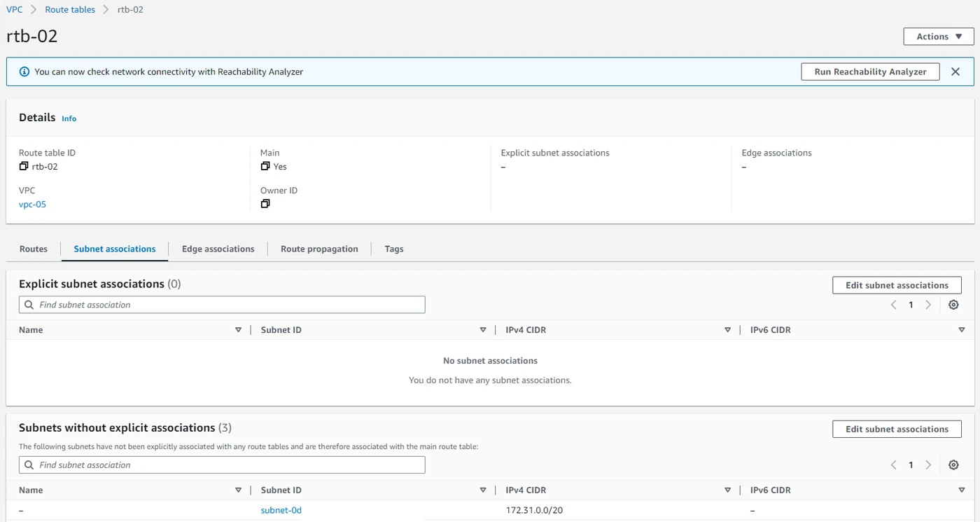
Task: Sort explicit associations by Subnet ID
Action: (x=483, y=330)
